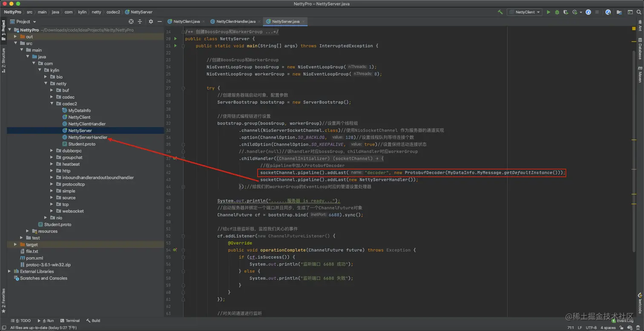Close the NettyServer.java tab with its X
The image size is (644, 331).
tap(303, 21)
